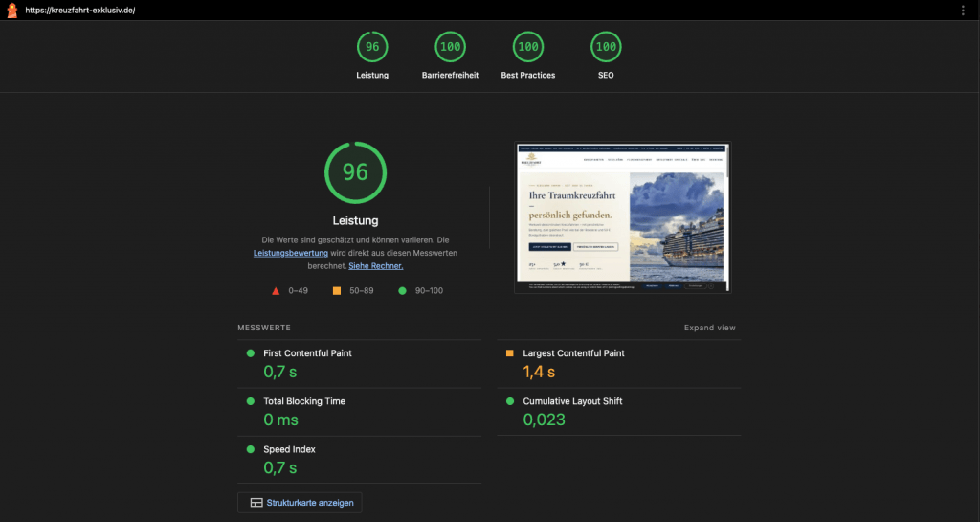The height and width of the screenshot is (522, 980).
Task: Click the Strukturkarte anzeigen button
Action: tap(300, 502)
